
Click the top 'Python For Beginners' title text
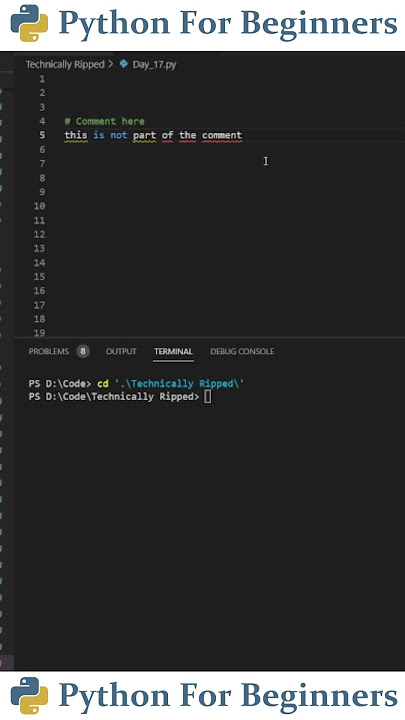pyautogui.click(x=228, y=23)
